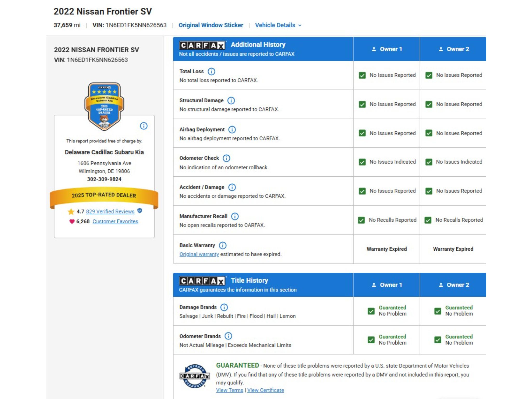Click Warranty Expired under Owner 1
Image resolution: width=532 pixels, height=399 pixels.
(x=387, y=249)
